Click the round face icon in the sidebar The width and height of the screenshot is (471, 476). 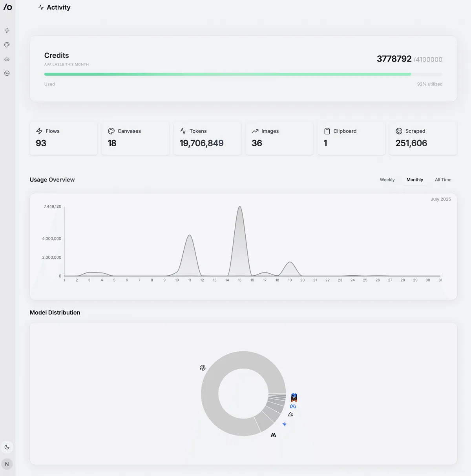7,73
